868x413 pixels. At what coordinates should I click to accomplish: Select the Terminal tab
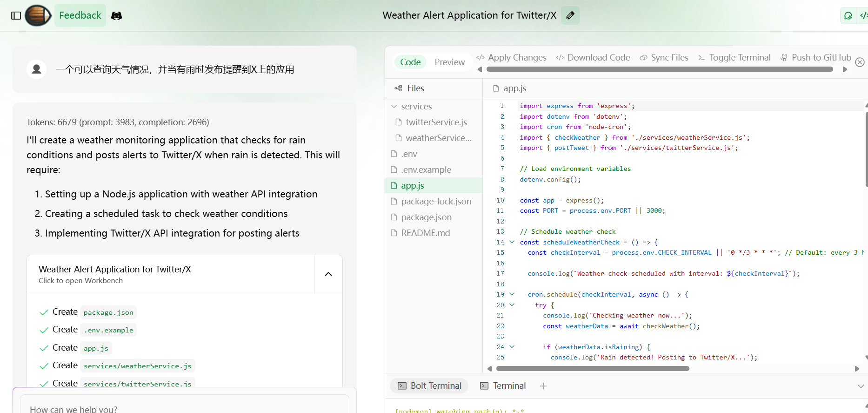coord(503,386)
